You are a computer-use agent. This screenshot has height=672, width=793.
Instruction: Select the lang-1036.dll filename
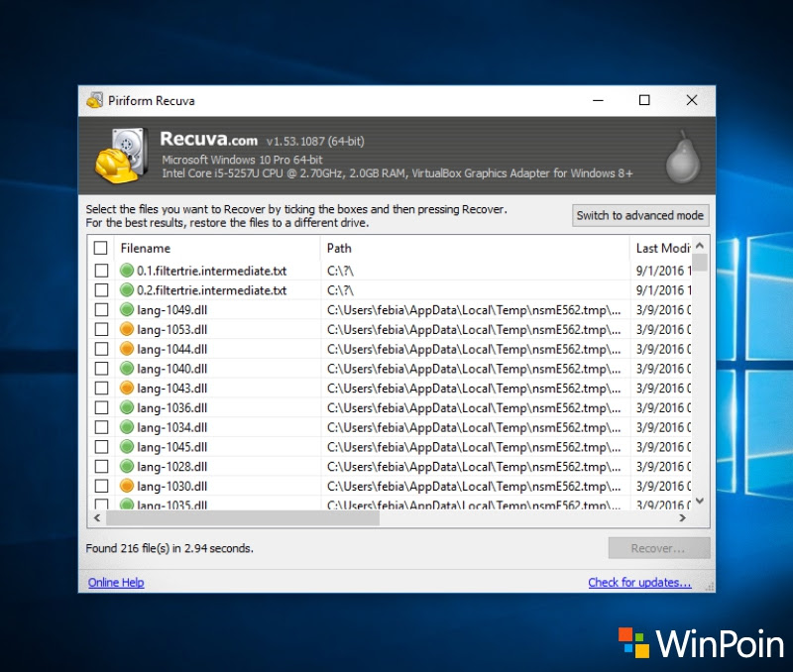(x=171, y=408)
